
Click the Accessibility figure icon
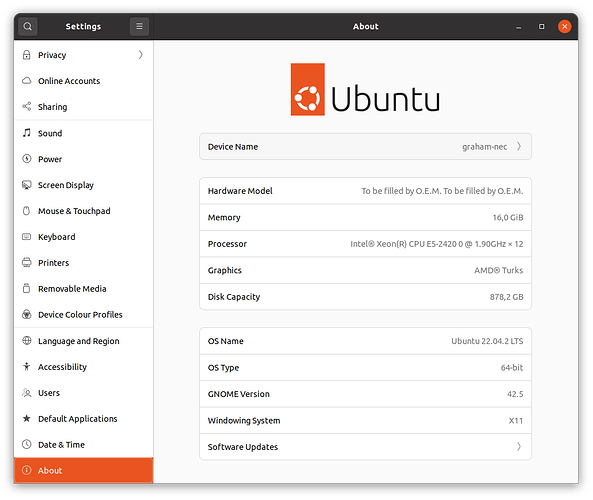click(26, 366)
